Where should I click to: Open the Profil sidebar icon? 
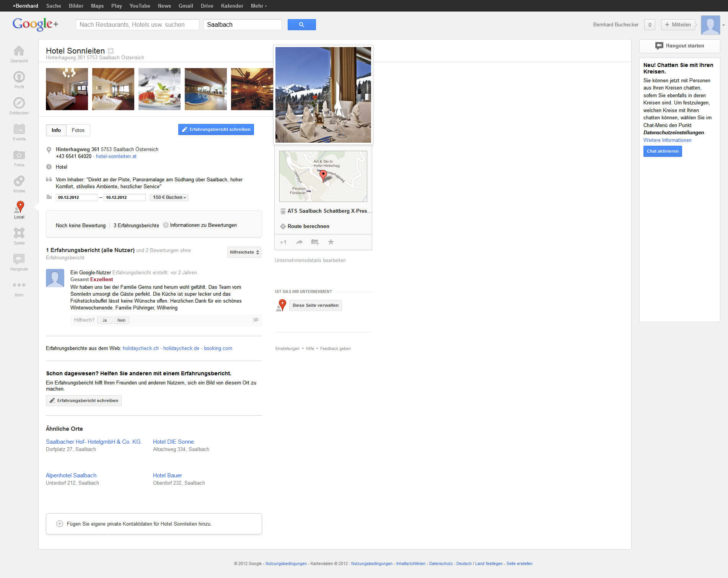tap(19, 77)
